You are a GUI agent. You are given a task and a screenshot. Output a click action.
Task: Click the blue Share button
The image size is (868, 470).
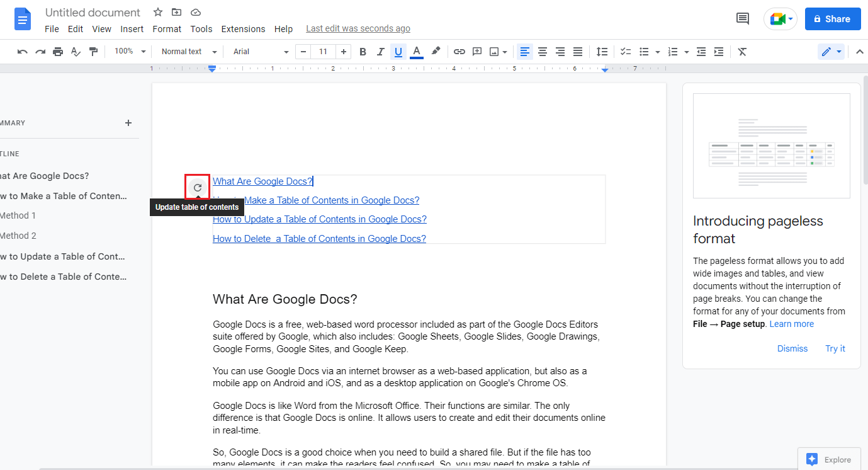pyautogui.click(x=833, y=19)
